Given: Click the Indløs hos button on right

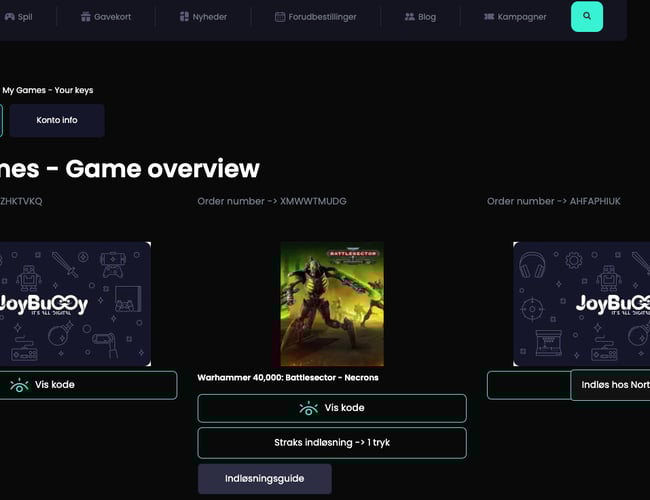Looking at the screenshot, I should coord(610,385).
